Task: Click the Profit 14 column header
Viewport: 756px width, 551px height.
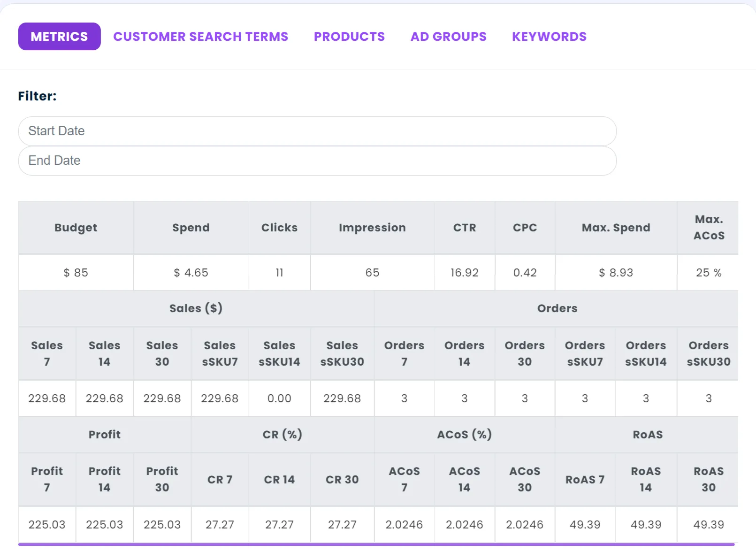Action: pyautogui.click(x=104, y=479)
